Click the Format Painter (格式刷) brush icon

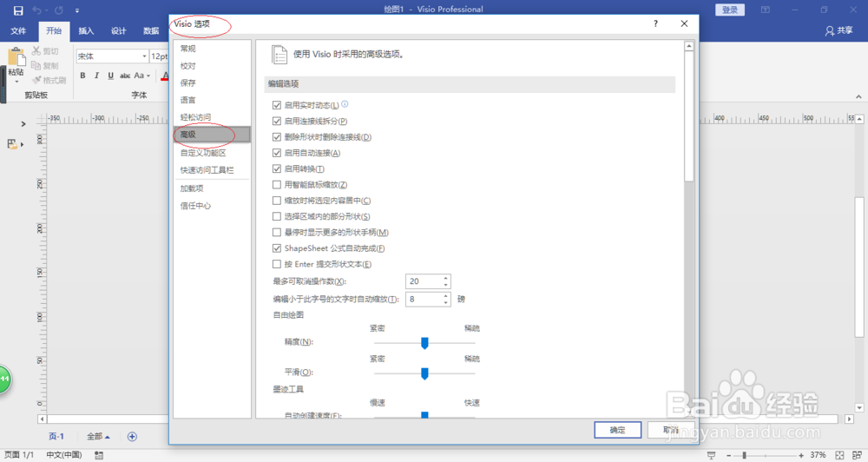tap(36, 80)
